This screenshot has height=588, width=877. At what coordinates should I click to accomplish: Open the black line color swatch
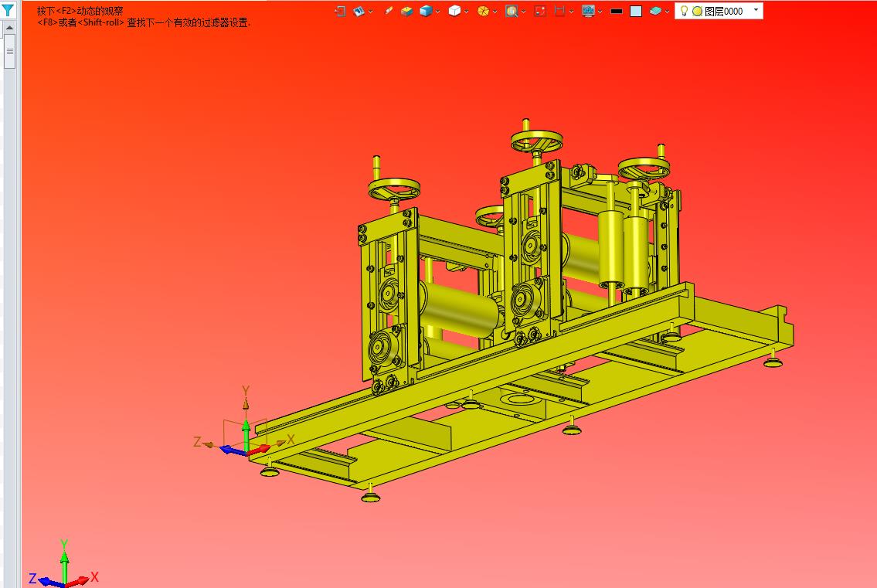[617, 11]
